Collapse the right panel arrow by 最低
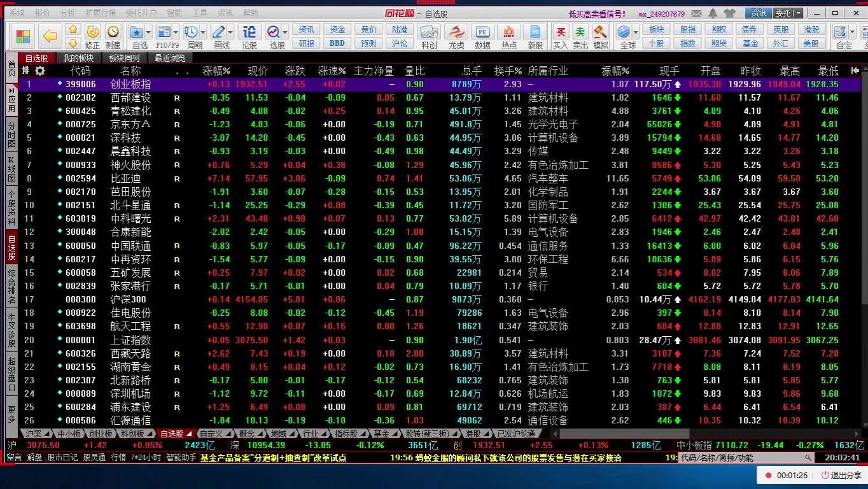This screenshot has height=489, width=868. [855, 71]
